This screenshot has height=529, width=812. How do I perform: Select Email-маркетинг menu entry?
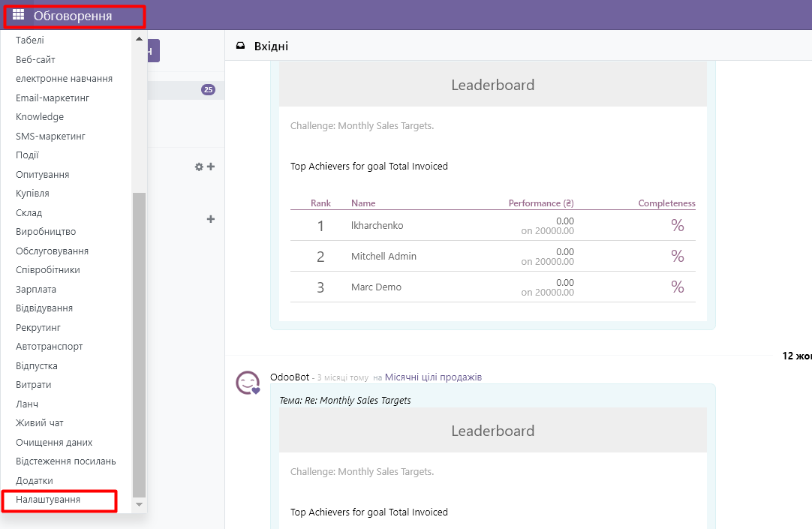53,98
